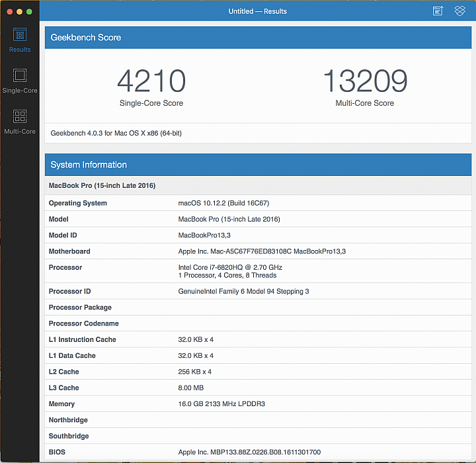
Task: Select the MacBookPro13,3 Model ID value
Action: [204, 235]
